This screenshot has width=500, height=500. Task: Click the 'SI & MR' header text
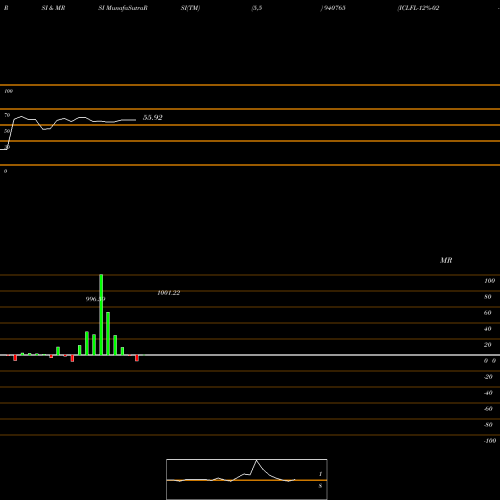tap(53, 8)
